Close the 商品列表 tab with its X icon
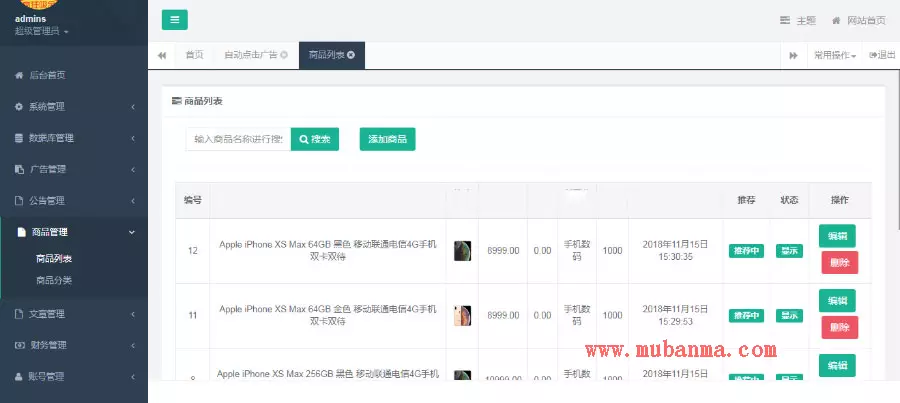 tap(350, 55)
